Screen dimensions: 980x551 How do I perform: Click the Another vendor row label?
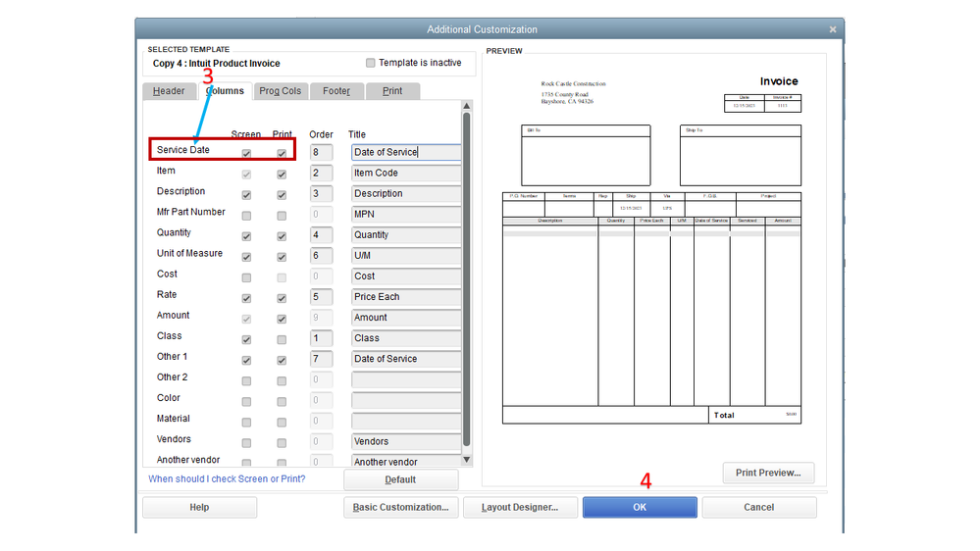tap(188, 460)
